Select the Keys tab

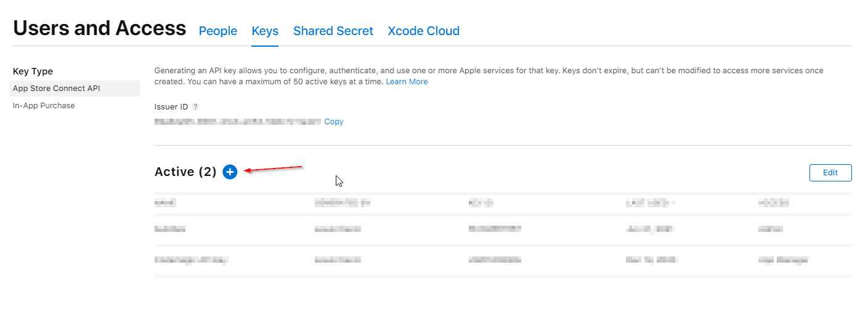pyautogui.click(x=265, y=31)
